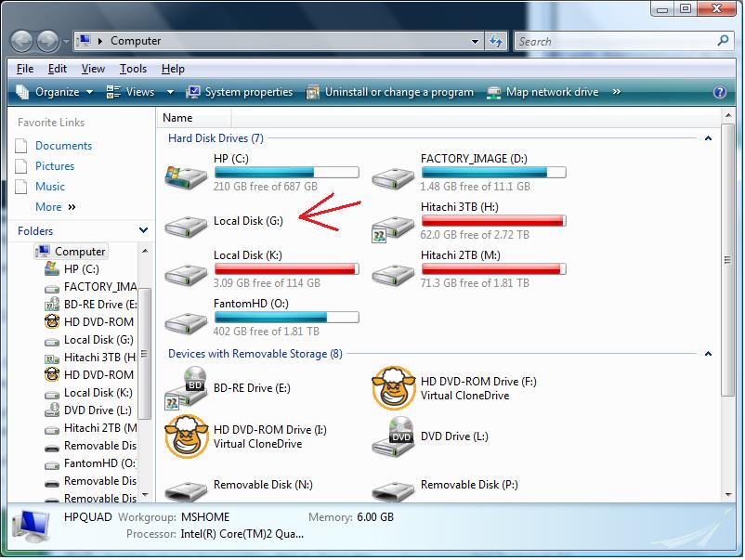Select the Hitachi 3TB (H:) drive icon
745x560 pixels.
pos(393,229)
